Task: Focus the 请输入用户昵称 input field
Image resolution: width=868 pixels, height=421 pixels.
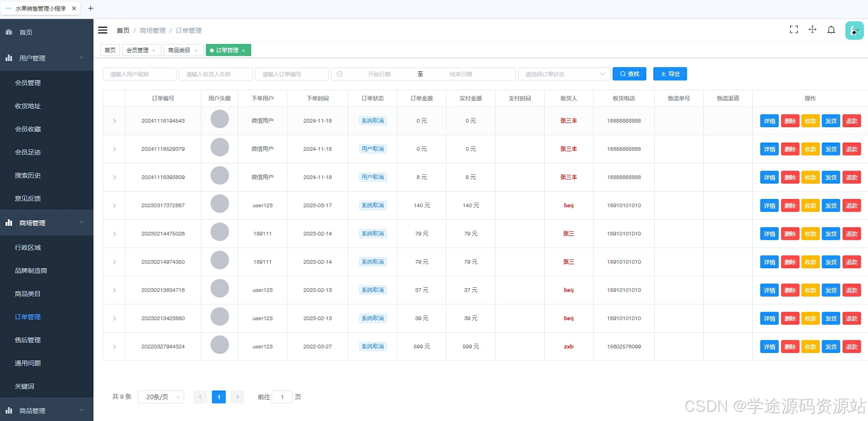Action: pos(140,74)
